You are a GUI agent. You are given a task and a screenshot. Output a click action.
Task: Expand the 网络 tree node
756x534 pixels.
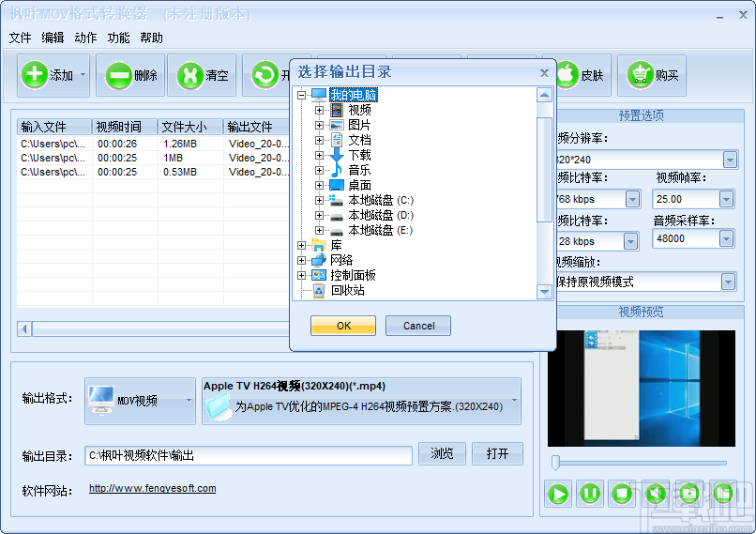301,261
